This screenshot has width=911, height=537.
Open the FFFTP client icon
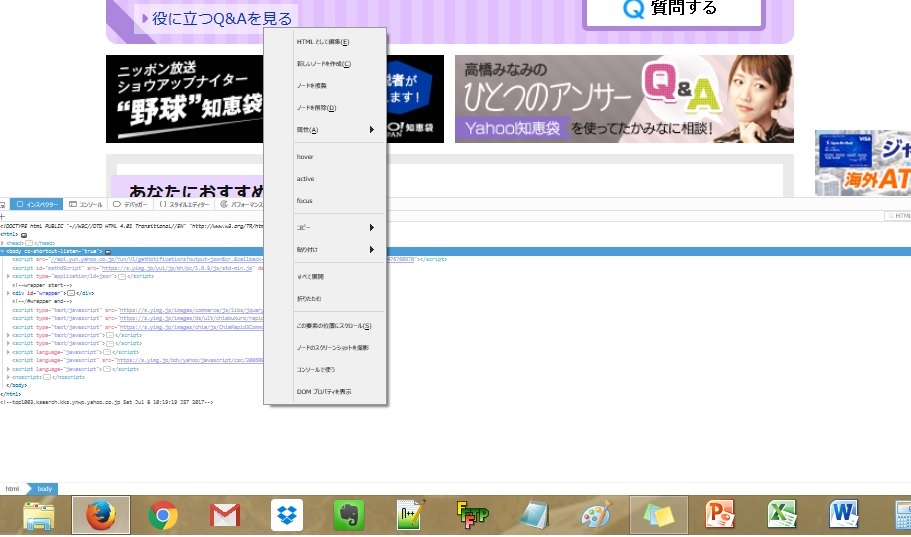pyautogui.click(x=472, y=515)
